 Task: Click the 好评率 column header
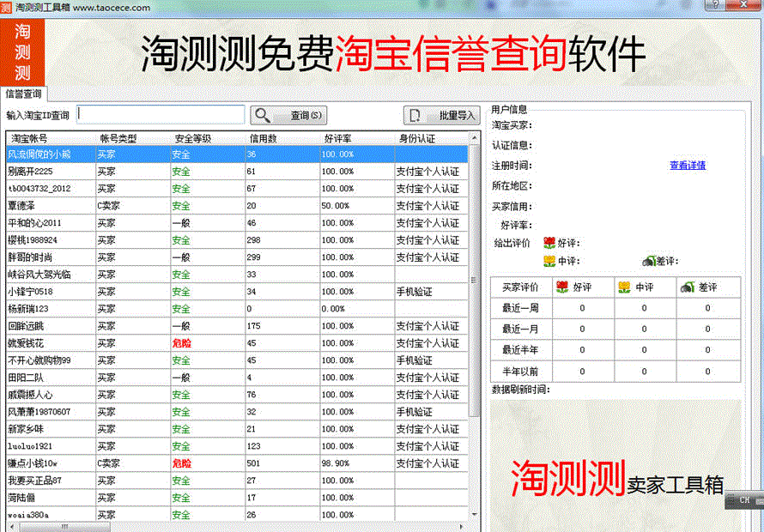click(337, 138)
